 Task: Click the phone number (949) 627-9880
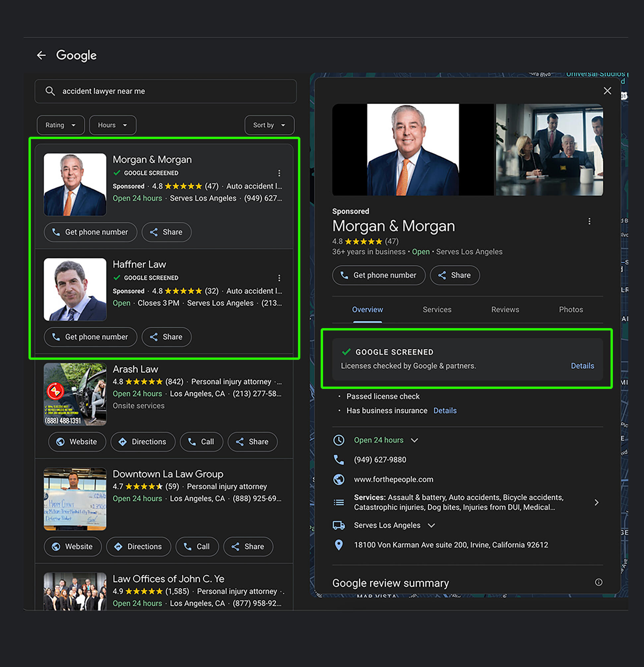380,460
